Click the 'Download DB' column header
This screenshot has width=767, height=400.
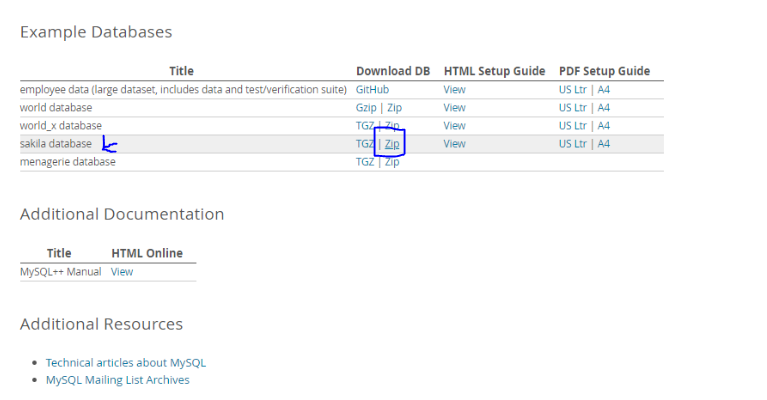point(393,71)
